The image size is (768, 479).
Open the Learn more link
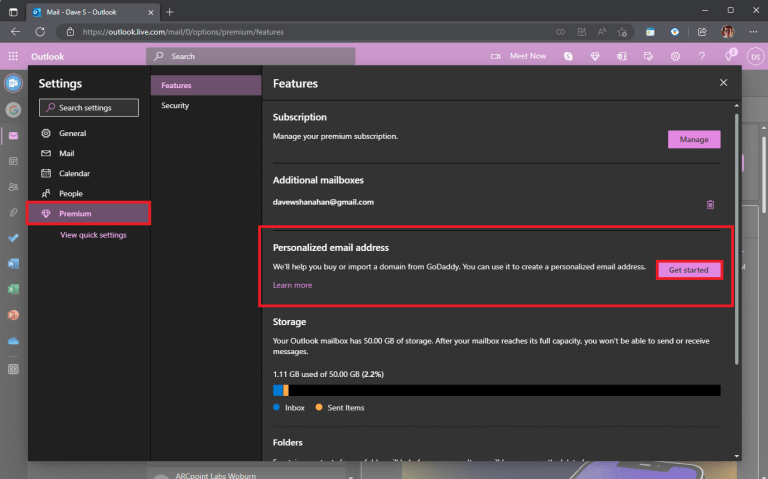point(292,285)
